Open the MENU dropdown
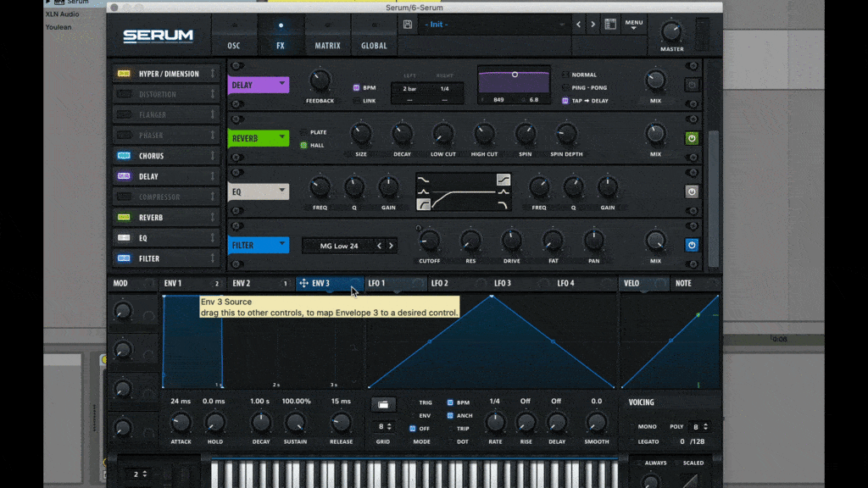This screenshot has height=488, width=868. click(634, 25)
